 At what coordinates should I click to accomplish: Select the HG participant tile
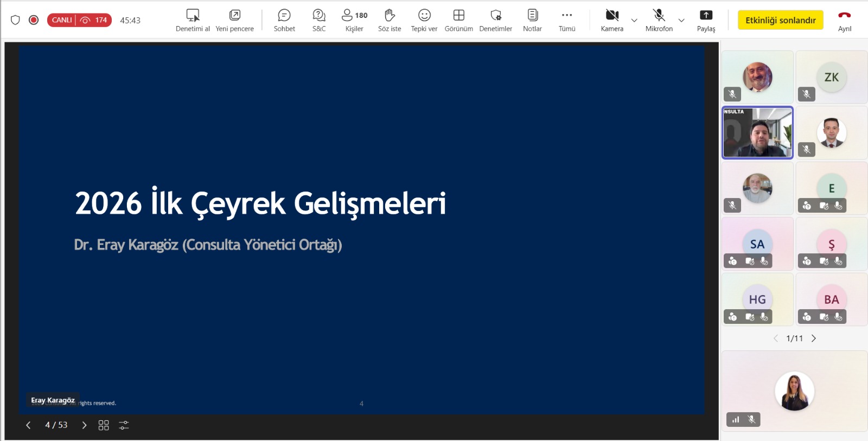click(x=757, y=299)
